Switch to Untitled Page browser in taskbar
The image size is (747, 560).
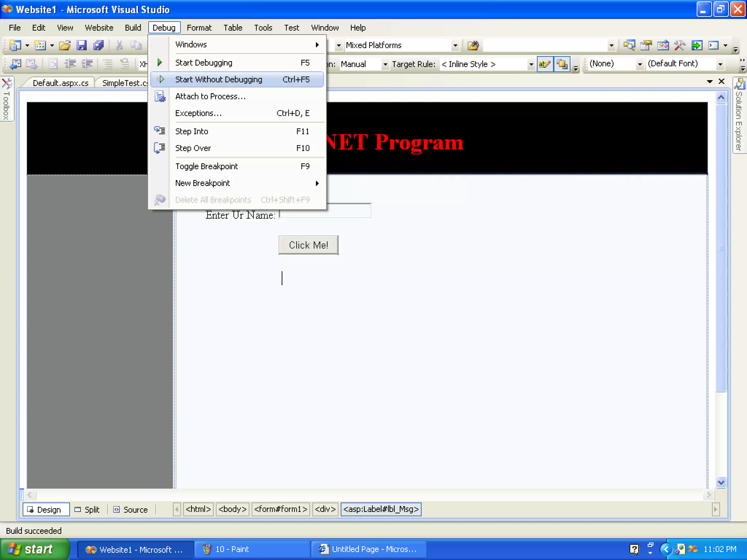coord(368,549)
